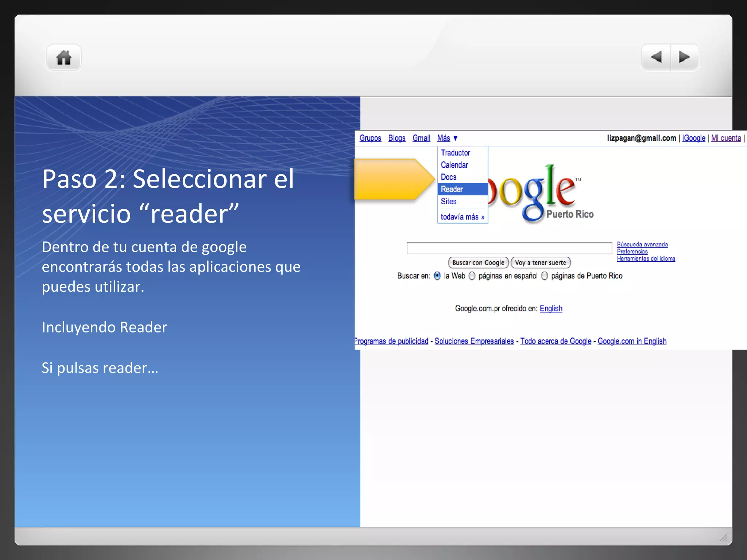Switch Google to English link
The width and height of the screenshot is (747, 560).
point(551,308)
